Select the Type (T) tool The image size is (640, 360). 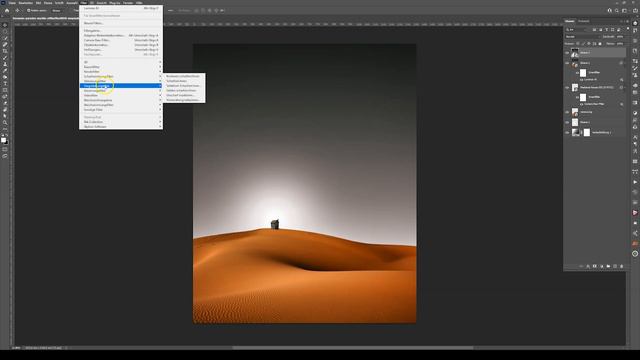tap(5, 84)
